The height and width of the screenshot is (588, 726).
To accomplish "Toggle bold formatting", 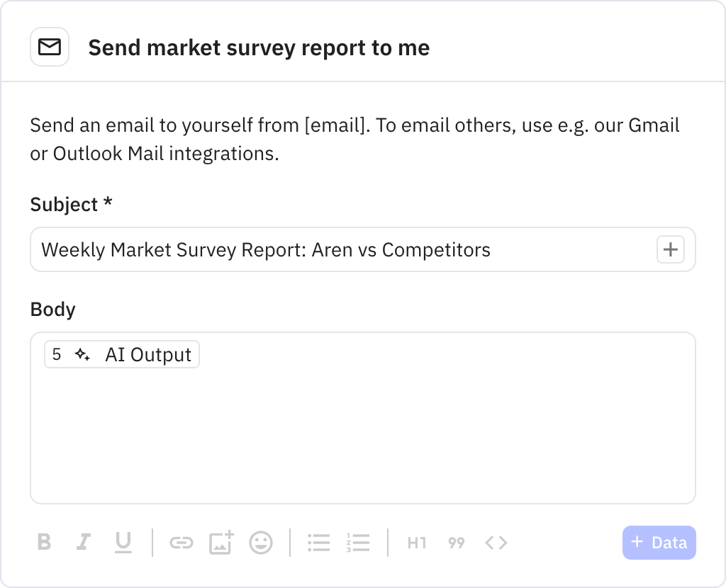I will tap(44, 543).
